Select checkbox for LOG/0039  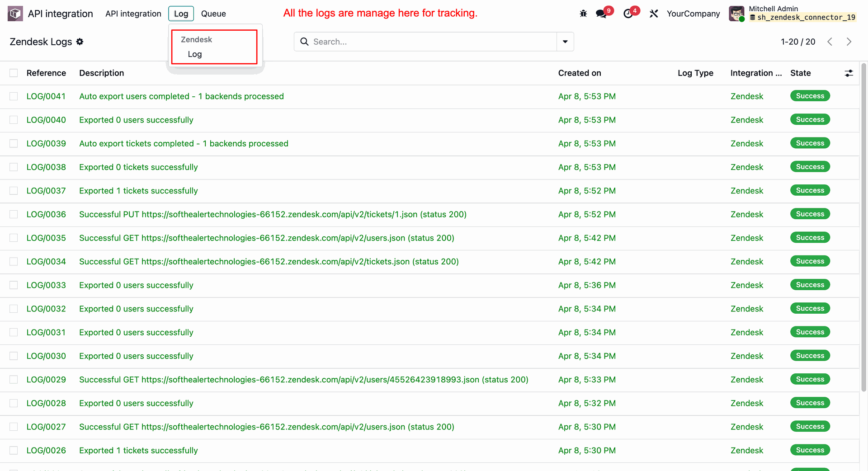[14, 143]
